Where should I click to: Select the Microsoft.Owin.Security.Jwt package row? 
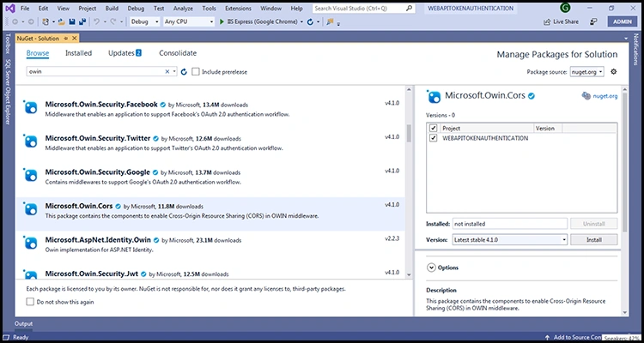[210, 274]
